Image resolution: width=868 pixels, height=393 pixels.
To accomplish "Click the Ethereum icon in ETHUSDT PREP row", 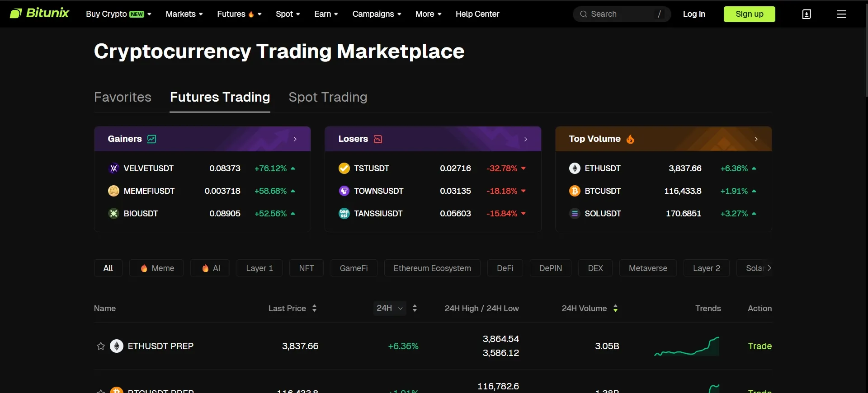I will click(x=117, y=346).
